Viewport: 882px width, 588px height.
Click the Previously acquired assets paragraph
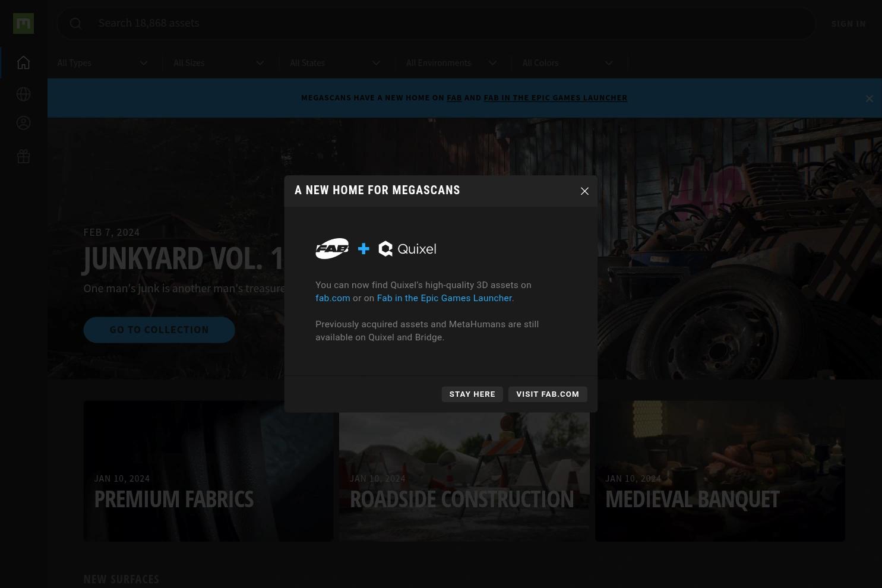click(x=427, y=331)
